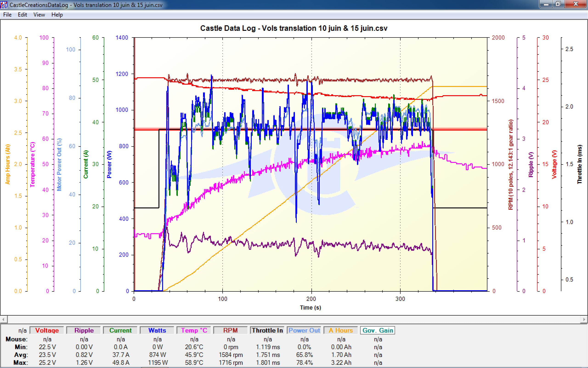Close the CastleCreationsDataLog window
Viewport: 588px width, 368px height.
pyautogui.click(x=576, y=4)
